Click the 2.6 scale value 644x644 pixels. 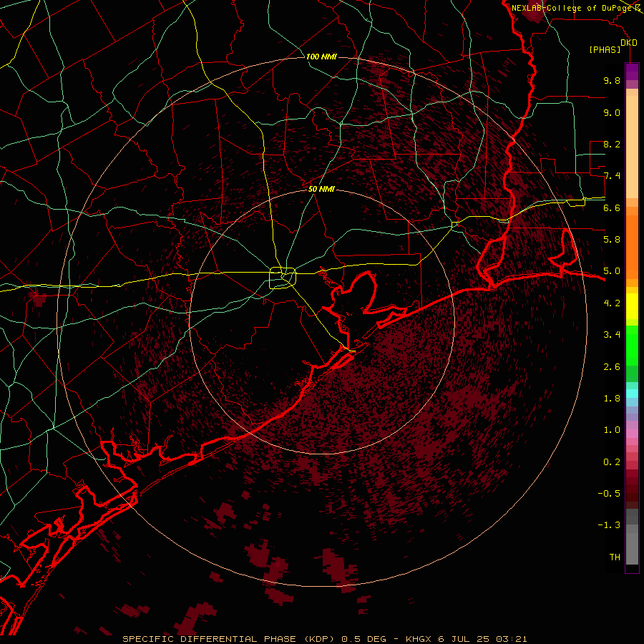(612, 367)
